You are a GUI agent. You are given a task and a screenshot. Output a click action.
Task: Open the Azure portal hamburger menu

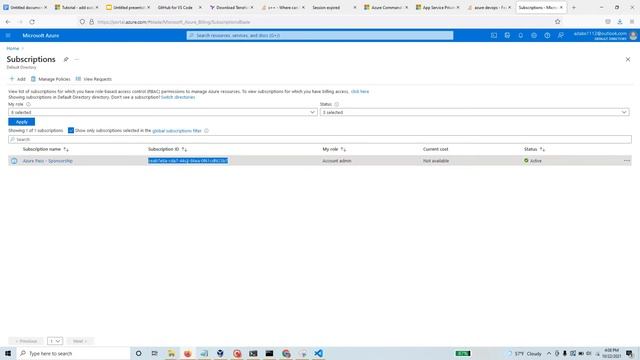(8, 36)
